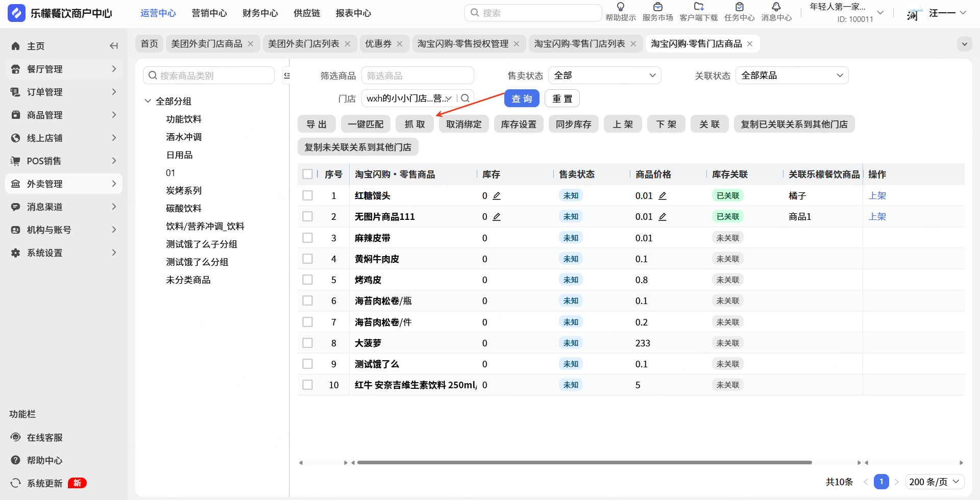Select all rows via header checkbox

(x=307, y=174)
